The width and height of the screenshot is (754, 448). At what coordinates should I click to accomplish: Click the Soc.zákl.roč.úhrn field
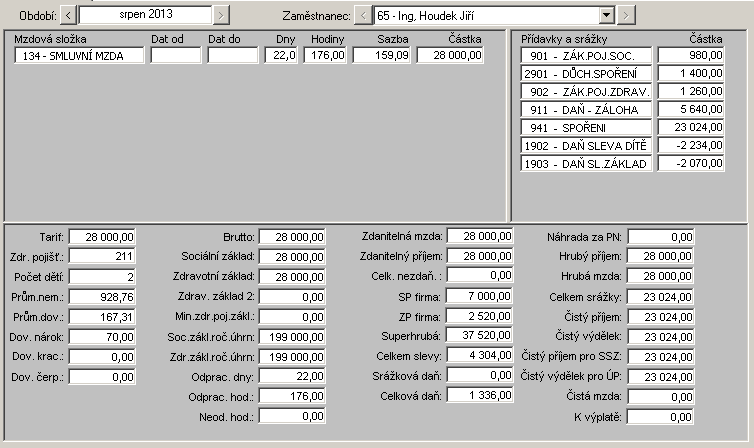[292, 337]
